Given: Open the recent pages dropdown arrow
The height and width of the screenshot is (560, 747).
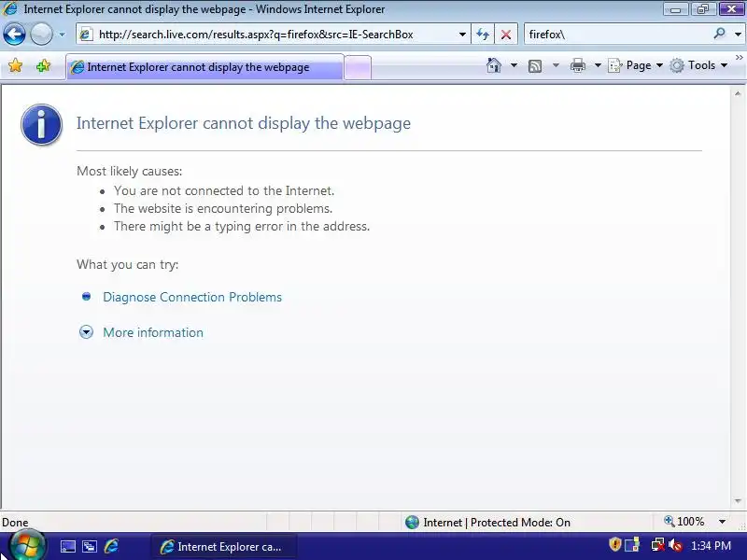Looking at the screenshot, I should click(x=62, y=35).
